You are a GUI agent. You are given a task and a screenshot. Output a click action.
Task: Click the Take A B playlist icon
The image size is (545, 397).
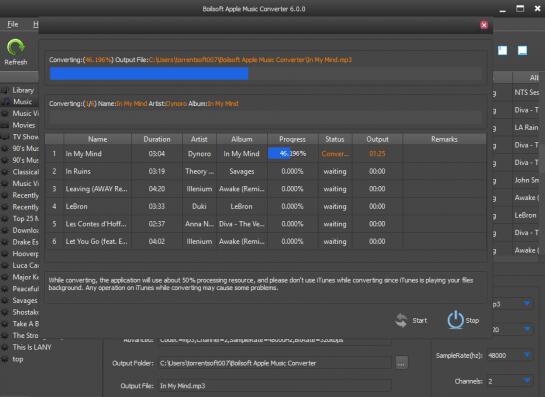point(5,324)
